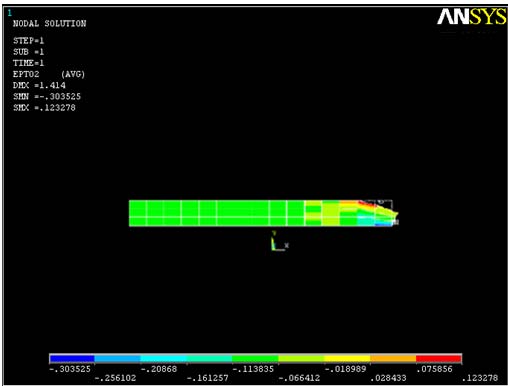Click the XY coordinate triad icon
Image resolution: width=508 pixels, height=386 pixels.
(279, 241)
